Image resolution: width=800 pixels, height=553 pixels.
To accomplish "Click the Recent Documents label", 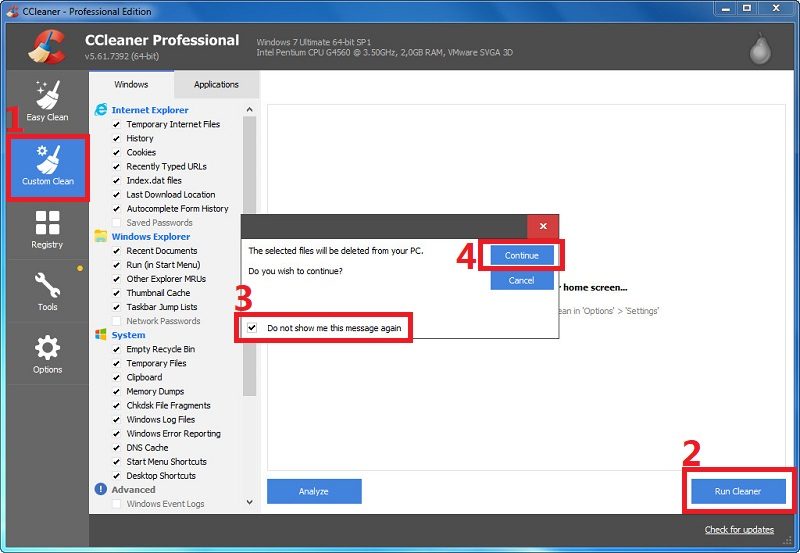I will 162,250.
